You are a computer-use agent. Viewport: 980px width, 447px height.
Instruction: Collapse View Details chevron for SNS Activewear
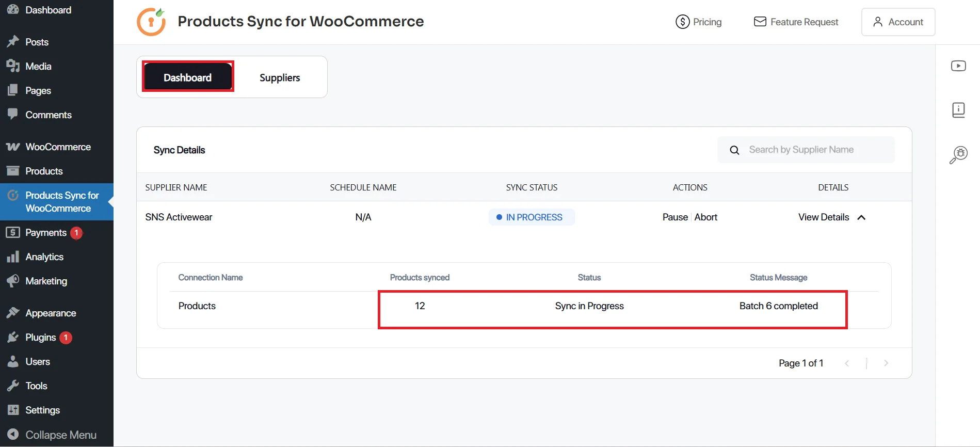pos(861,217)
